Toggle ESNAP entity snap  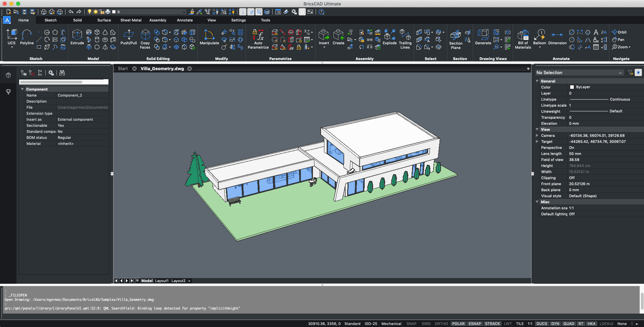tap(475, 323)
